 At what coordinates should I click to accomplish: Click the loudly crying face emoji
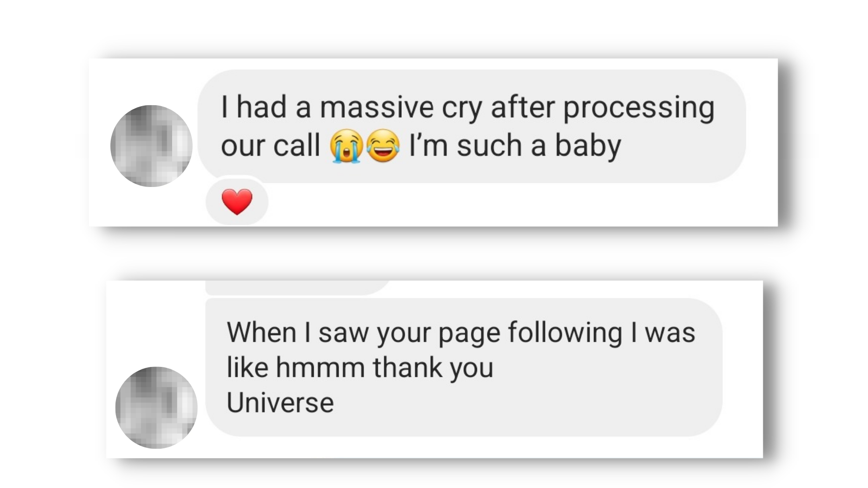(x=346, y=145)
